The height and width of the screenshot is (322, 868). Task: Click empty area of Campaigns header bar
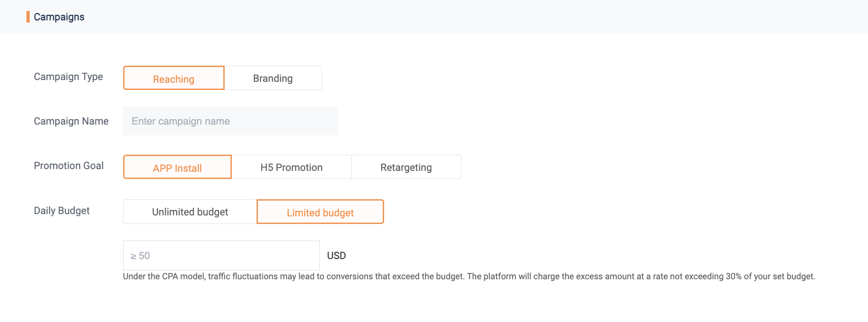point(449,17)
